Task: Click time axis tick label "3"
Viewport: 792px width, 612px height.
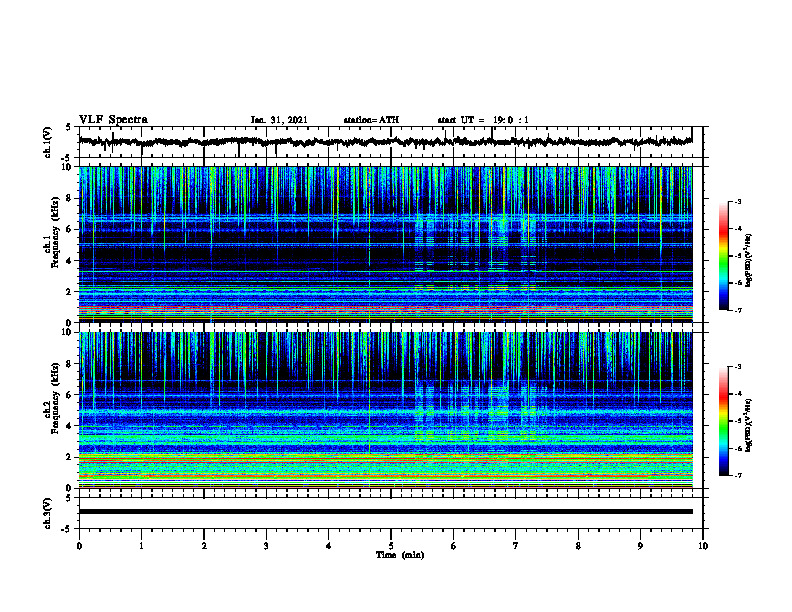Action: [x=266, y=546]
